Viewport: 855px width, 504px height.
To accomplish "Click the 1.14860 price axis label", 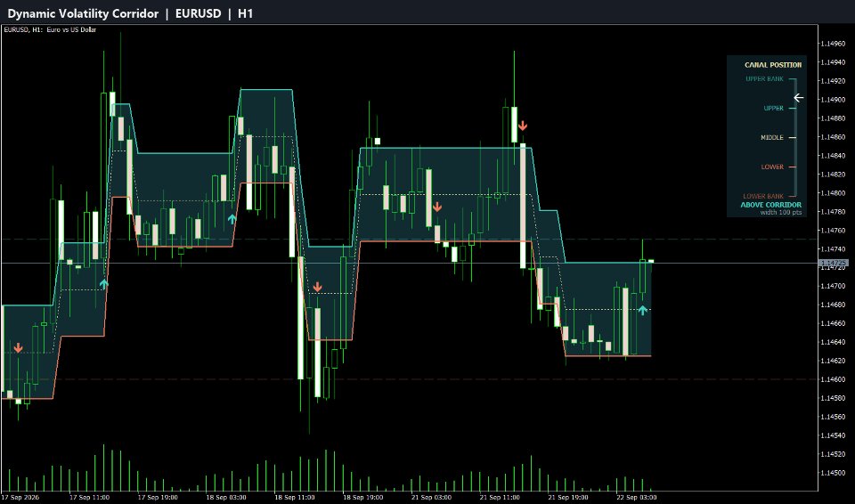I will 832,137.
